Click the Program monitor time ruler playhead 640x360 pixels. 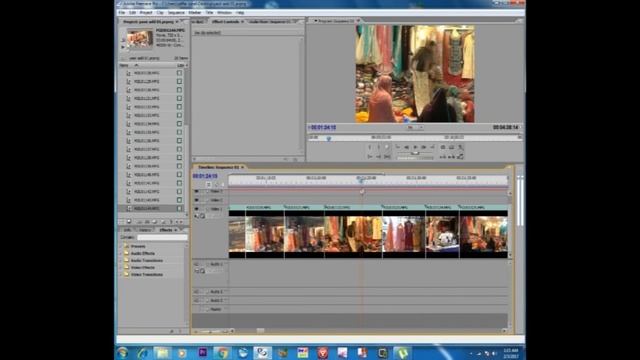329,139
